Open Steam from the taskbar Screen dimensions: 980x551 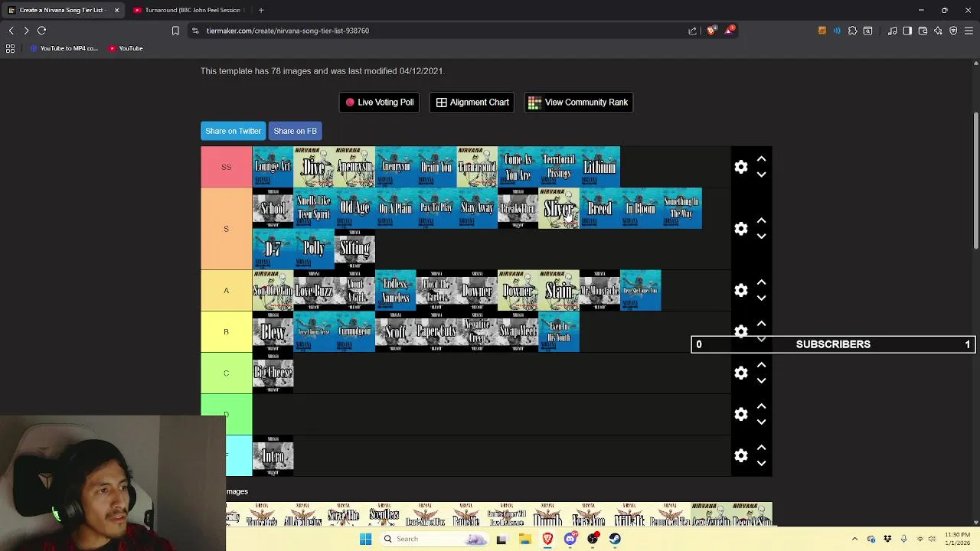click(x=615, y=539)
